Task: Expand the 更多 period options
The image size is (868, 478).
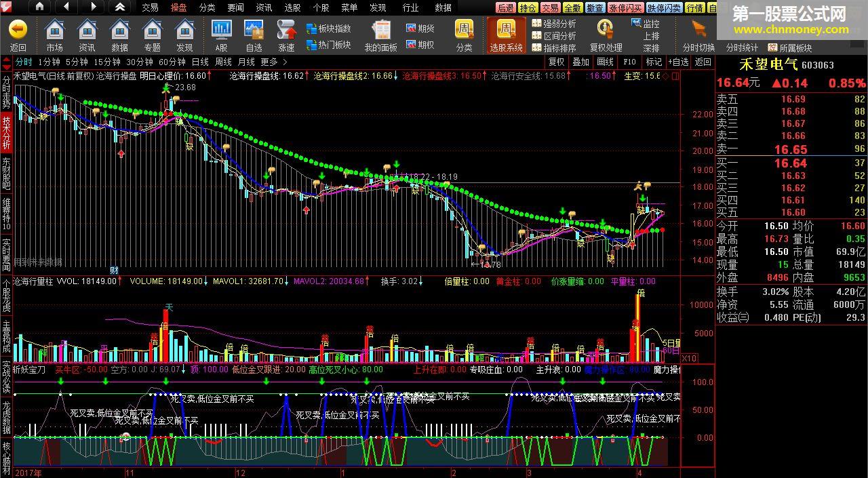Action: tap(273, 62)
